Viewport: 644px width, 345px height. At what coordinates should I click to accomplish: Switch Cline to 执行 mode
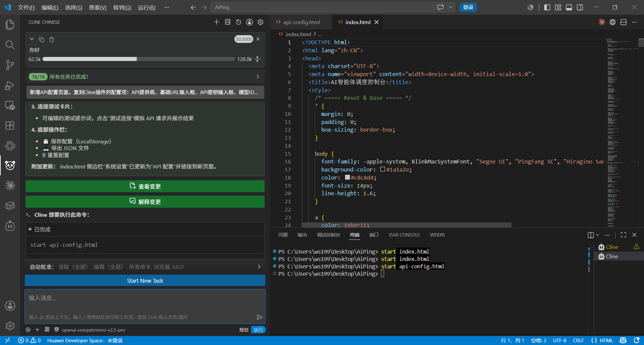click(x=258, y=330)
